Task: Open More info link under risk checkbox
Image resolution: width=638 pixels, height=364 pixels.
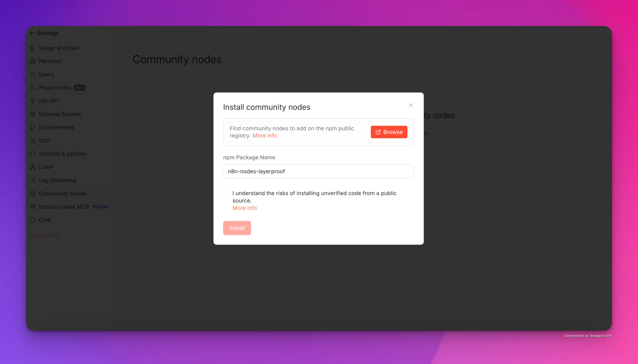Action: pos(244,208)
